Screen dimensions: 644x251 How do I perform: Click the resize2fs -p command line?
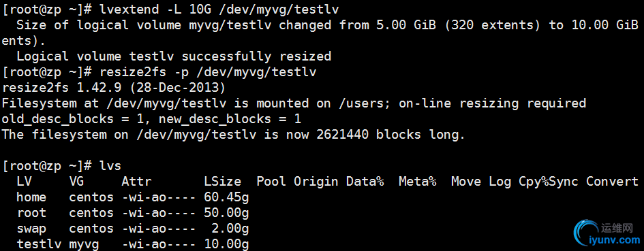point(159,72)
